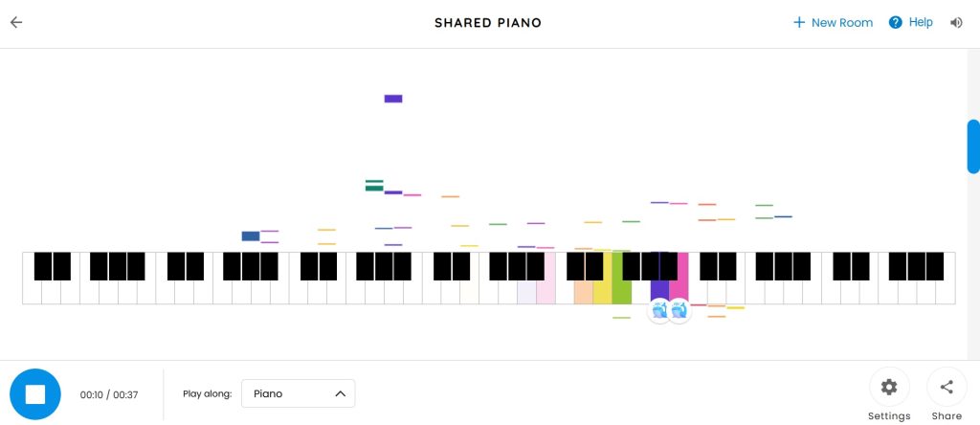Click the back arrow icon

[x=16, y=23]
